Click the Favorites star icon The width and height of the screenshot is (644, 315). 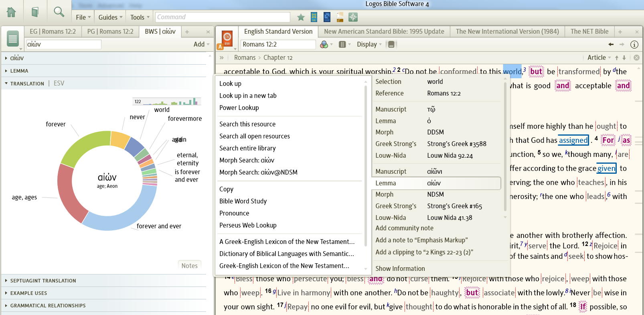301,17
